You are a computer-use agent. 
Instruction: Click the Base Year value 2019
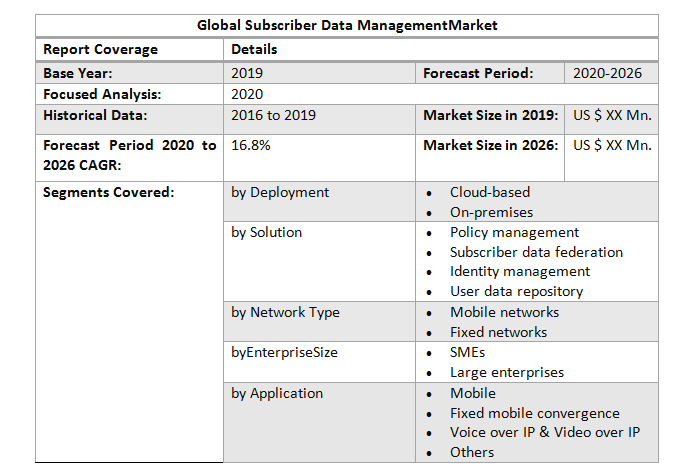tap(247, 73)
